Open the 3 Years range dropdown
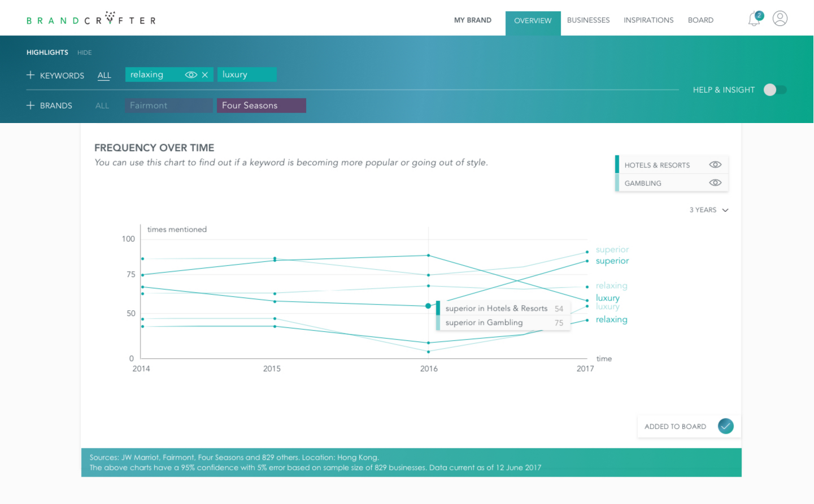Viewport: 814px width, 504px height. 709,210
